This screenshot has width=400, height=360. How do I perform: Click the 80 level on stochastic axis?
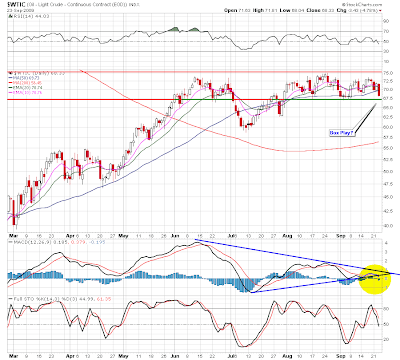(386, 309)
